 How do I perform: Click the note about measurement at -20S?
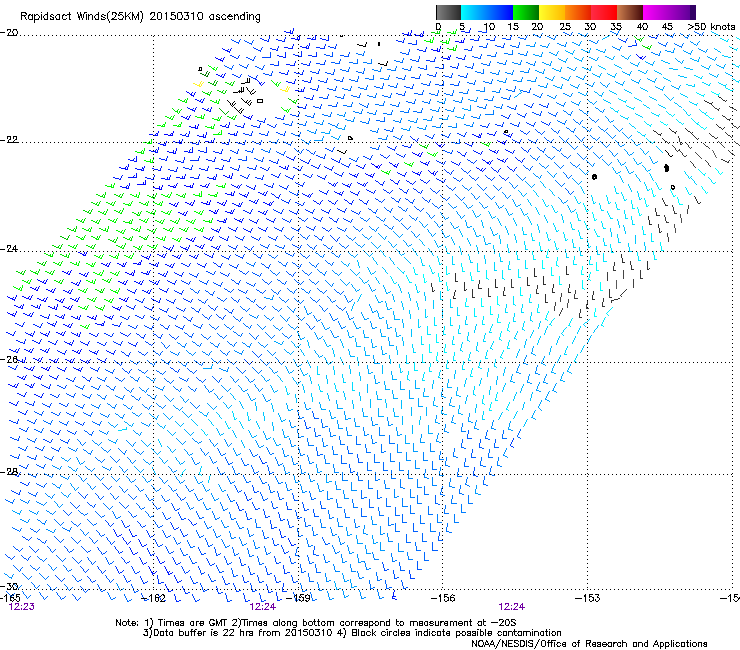(x=374, y=623)
